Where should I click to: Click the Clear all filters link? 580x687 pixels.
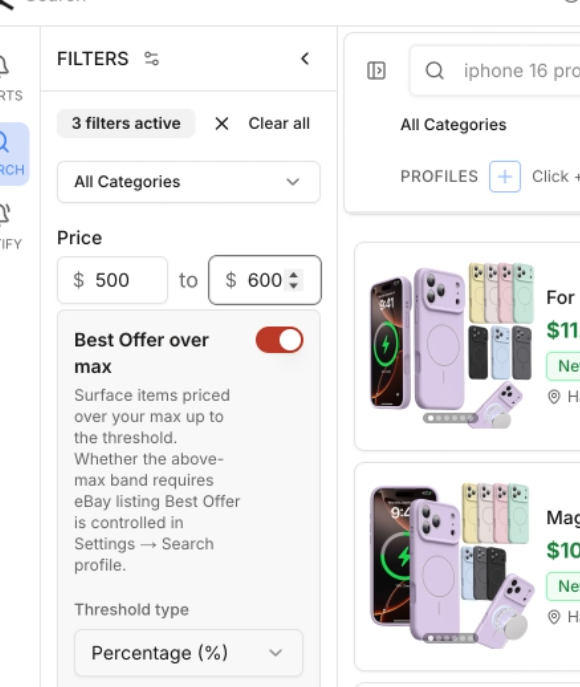(279, 124)
